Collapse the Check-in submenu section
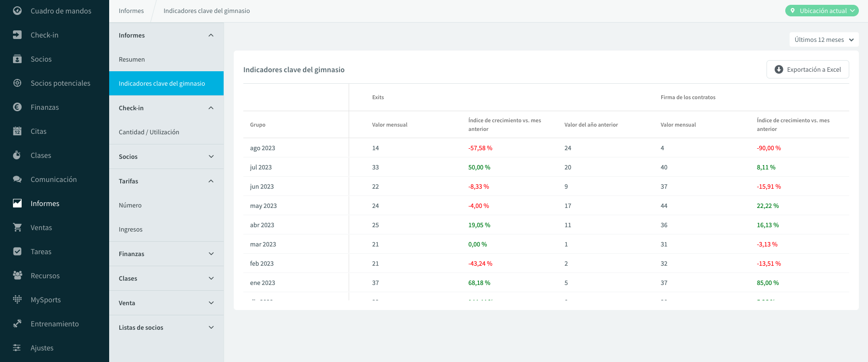The image size is (868, 362). tap(166, 108)
